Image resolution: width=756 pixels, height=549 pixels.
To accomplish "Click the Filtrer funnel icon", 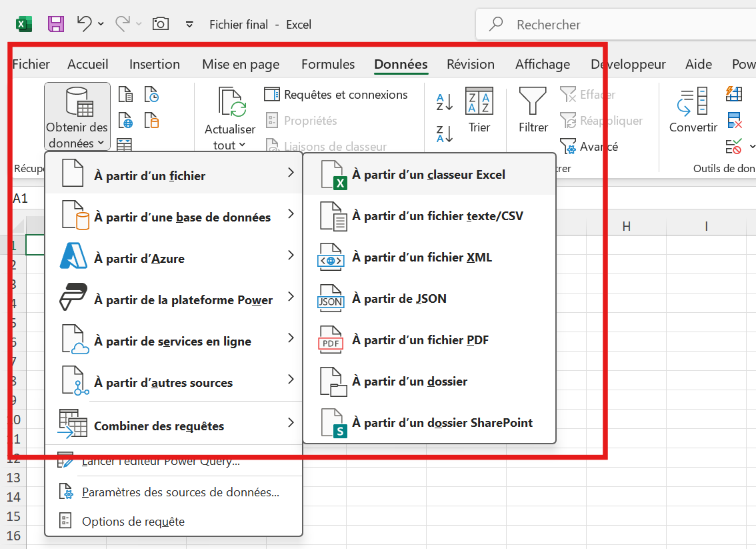I will pos(533,110).
